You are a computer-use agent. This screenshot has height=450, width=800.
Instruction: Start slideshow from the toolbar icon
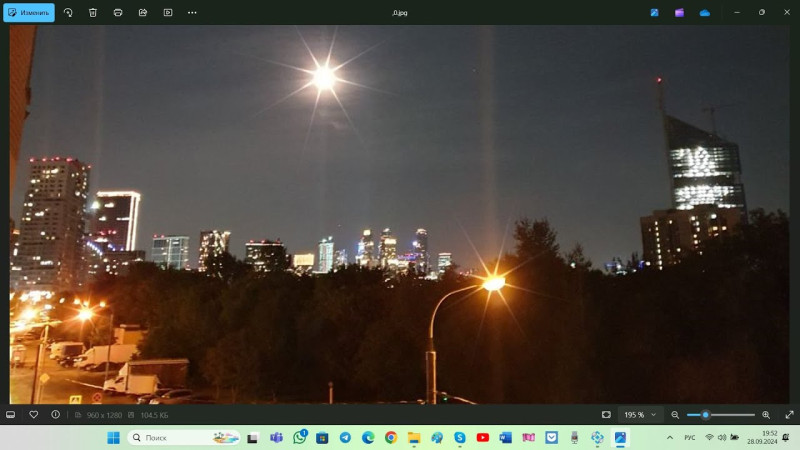point(167,13)
